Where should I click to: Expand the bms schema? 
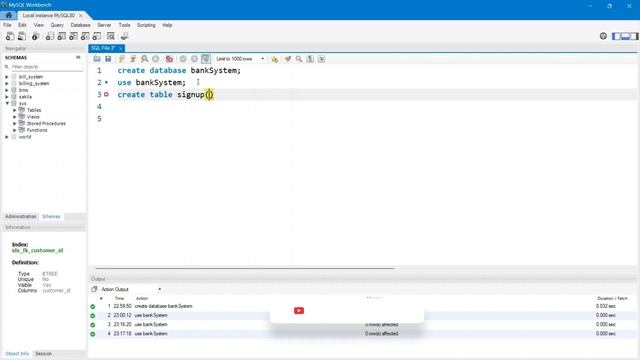7,90
